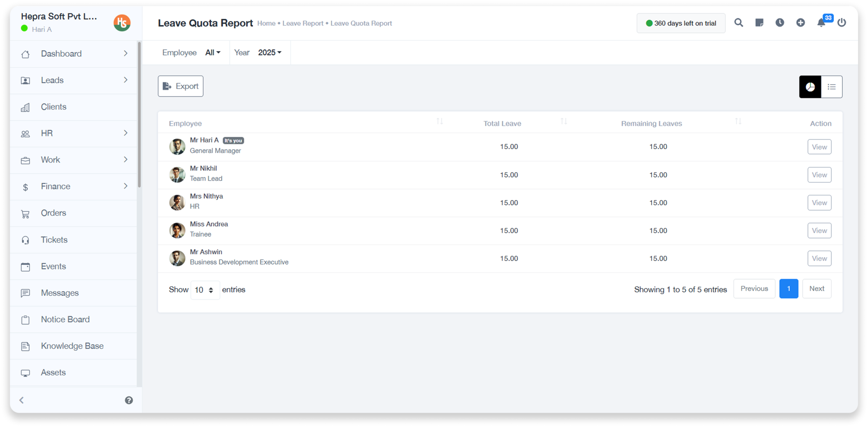This screenshot has width=868, height=427.
Task: Open the Year 2025 dropdown
Action: click(270, 53)
